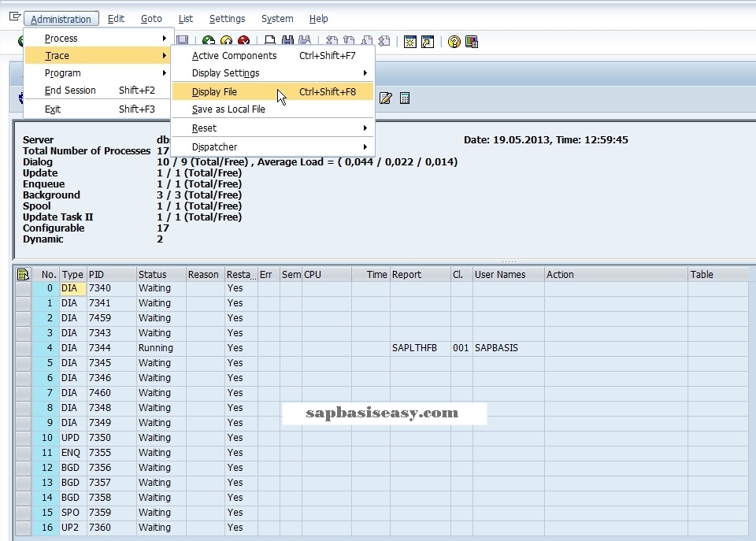Click the horizontal splitter handle above the table
The image size is (756, 541).
click(x=510, y=261)
